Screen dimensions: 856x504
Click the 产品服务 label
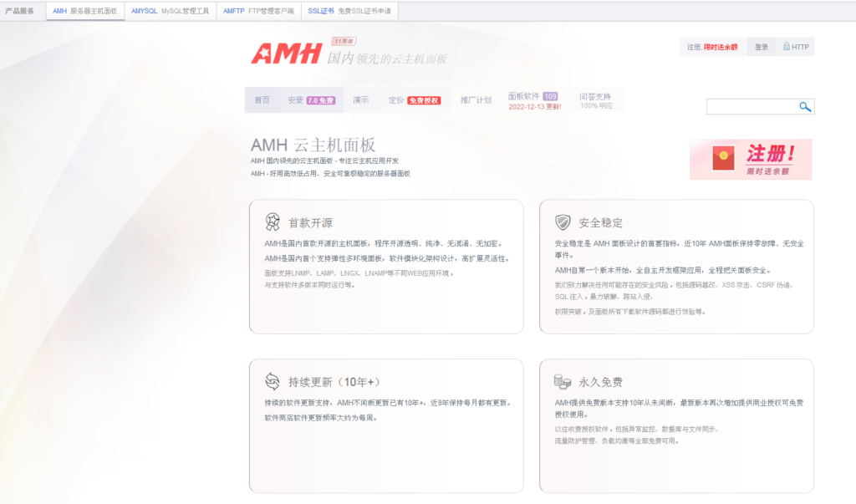(20, 11)
